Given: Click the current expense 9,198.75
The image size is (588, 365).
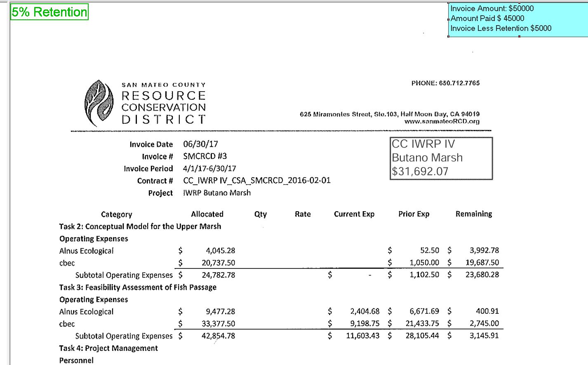Looking at the screenshot, I should [365, 324].
